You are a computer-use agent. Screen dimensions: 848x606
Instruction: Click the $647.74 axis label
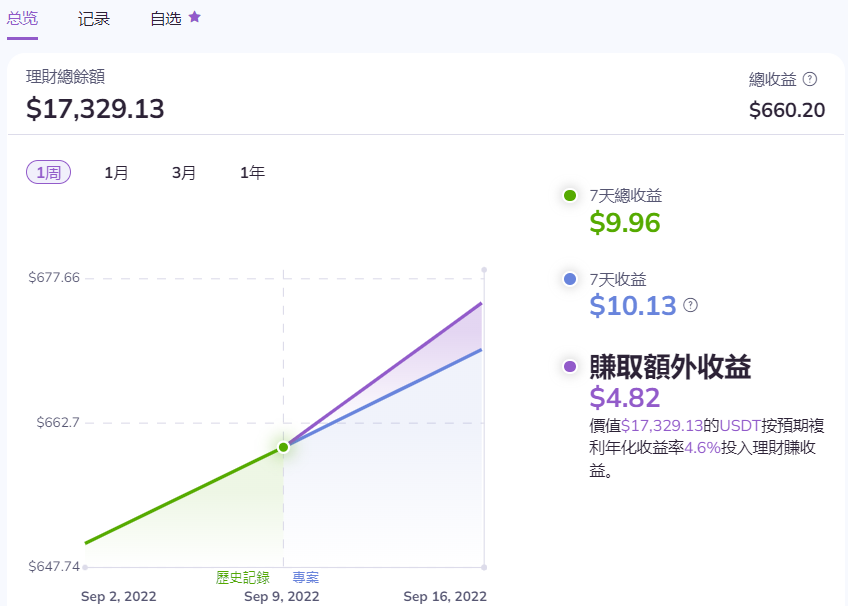click(x=54, y=567)
